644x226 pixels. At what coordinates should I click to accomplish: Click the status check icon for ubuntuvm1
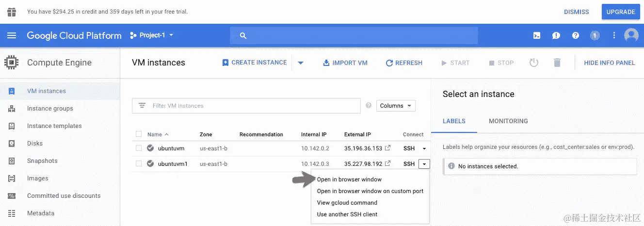[150, 164]
